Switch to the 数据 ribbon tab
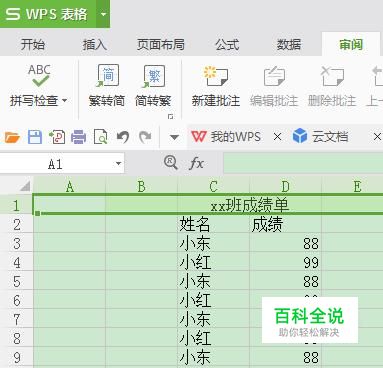This screenshot has width=383, height=368. (289, 44)
